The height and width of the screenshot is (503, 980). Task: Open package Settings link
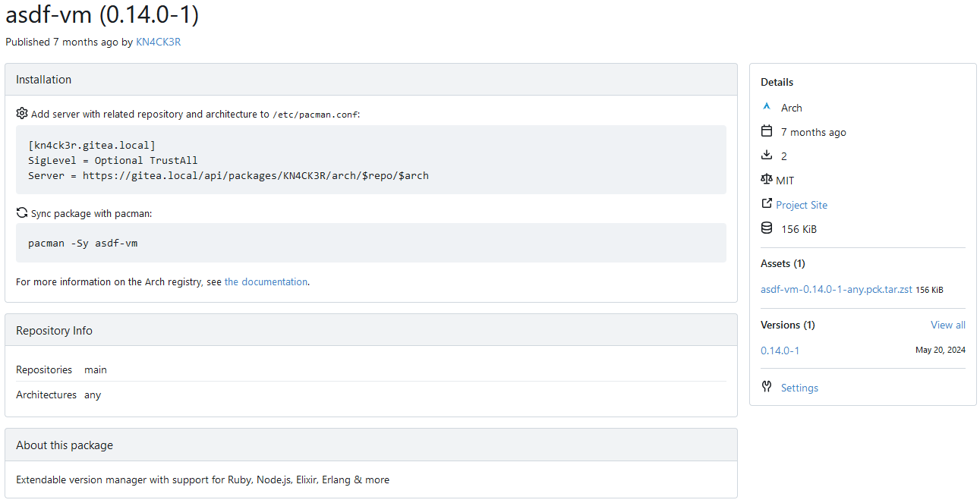[799, 388]
